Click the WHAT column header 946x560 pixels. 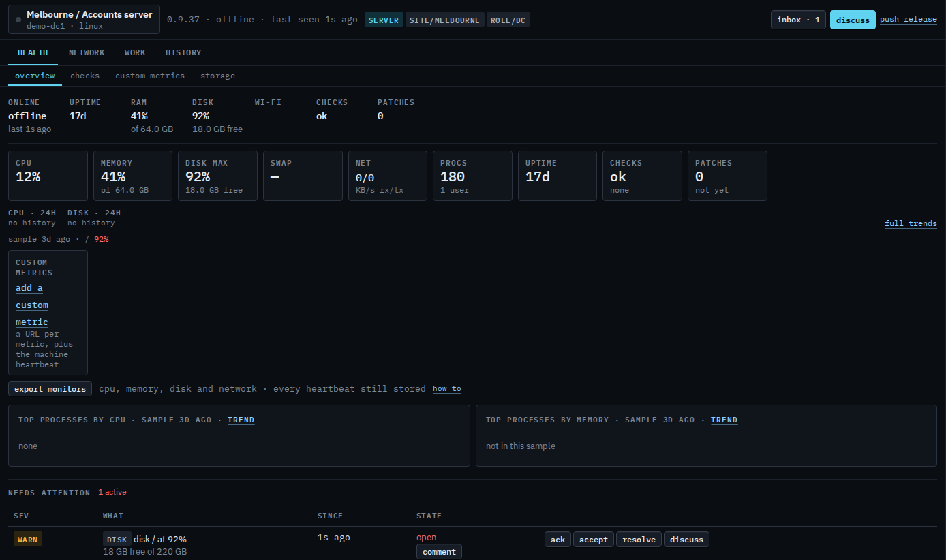[113, 516]
